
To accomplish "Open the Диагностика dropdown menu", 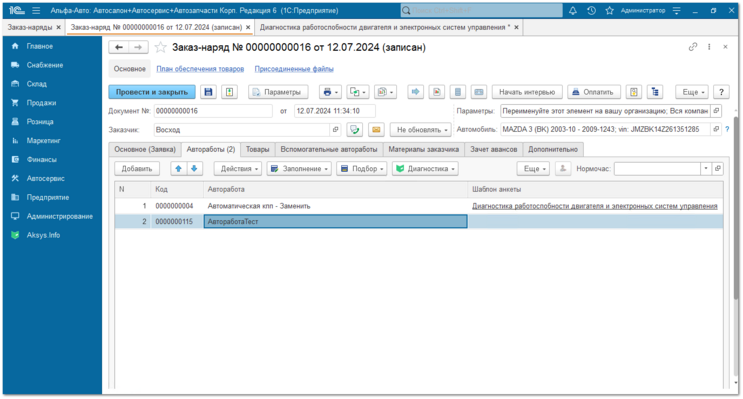I will (425, 169).
